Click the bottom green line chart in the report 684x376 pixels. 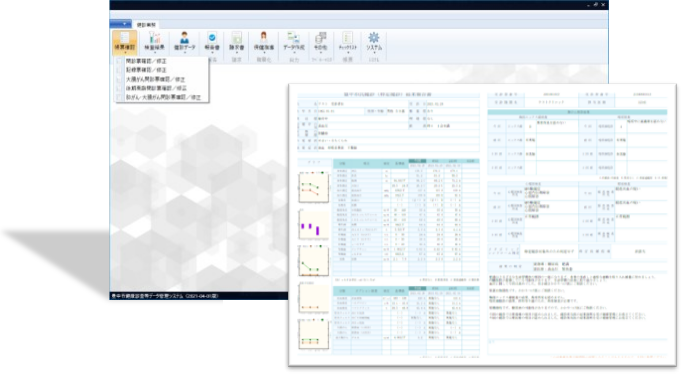[314, 335]
